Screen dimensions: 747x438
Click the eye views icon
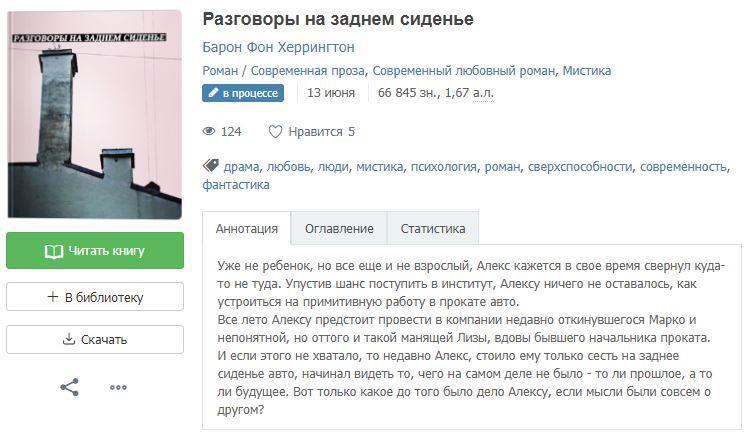[209, 132]
